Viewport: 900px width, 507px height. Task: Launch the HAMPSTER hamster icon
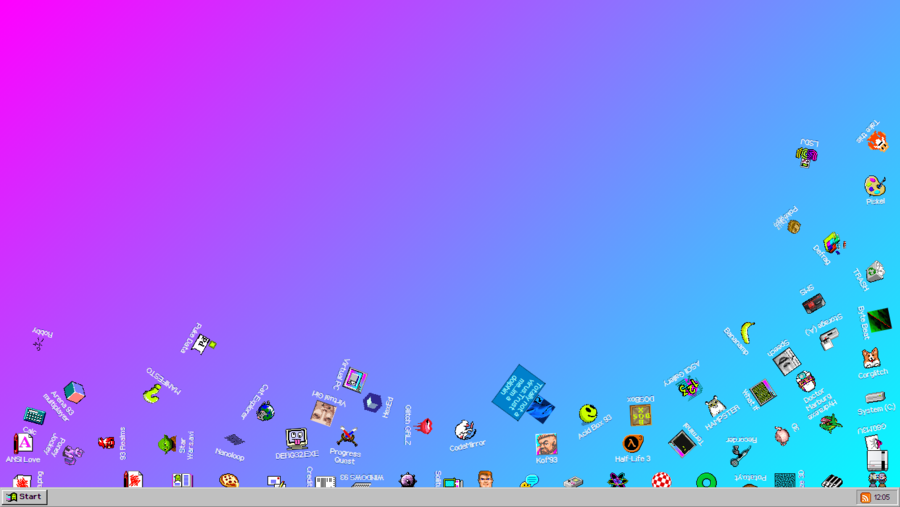tap(715, 406)
